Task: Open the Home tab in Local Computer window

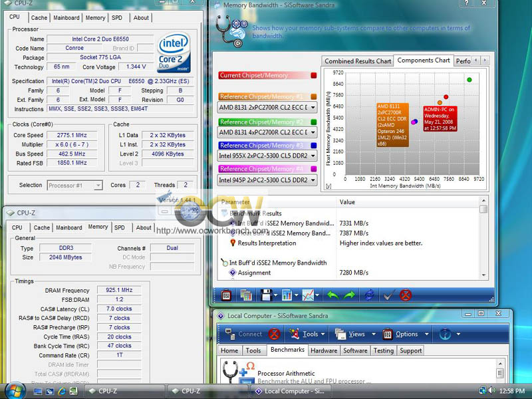Action: tap(229, 350)
